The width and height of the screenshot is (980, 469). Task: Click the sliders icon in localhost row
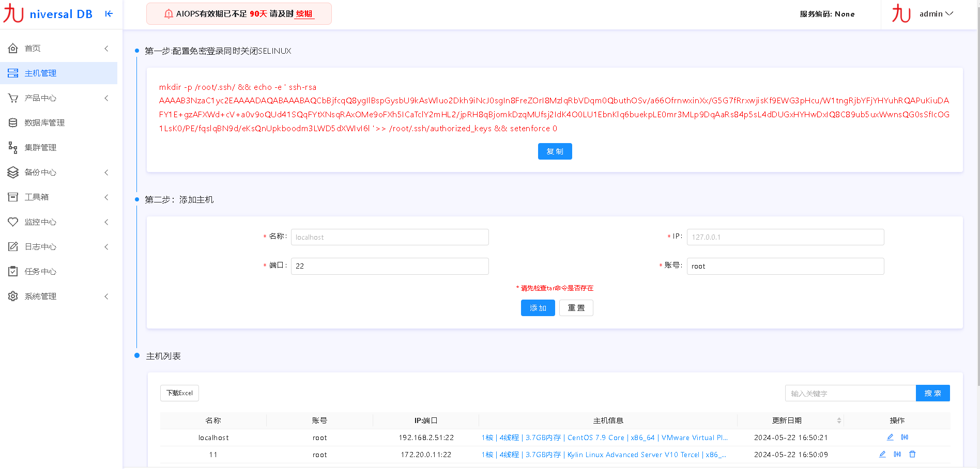point(905,437)
